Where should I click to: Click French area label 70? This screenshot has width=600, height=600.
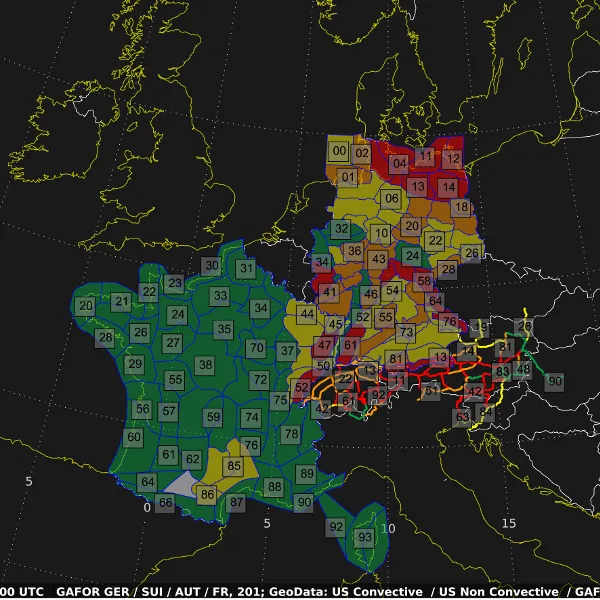[x=256, y=348]
